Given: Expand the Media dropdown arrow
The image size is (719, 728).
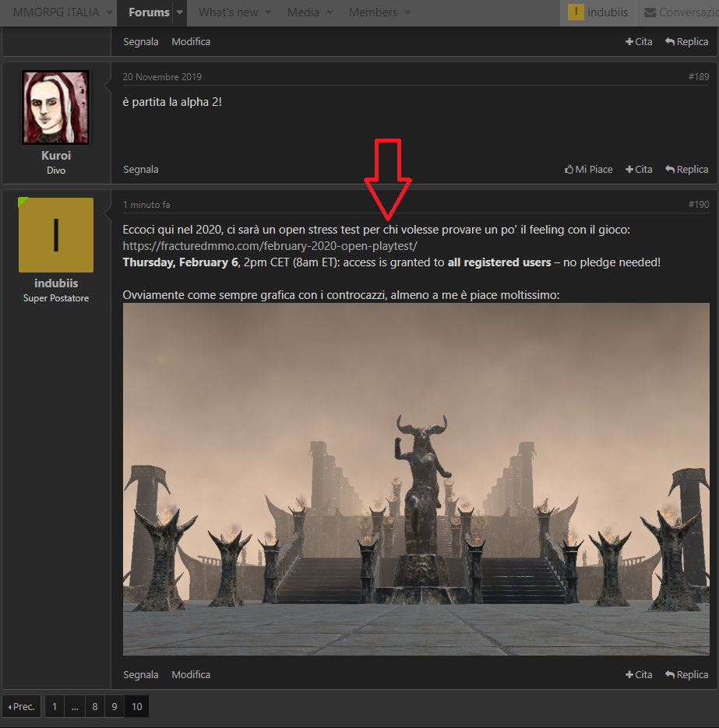Looking at the screenshot, I should [330, 12].
